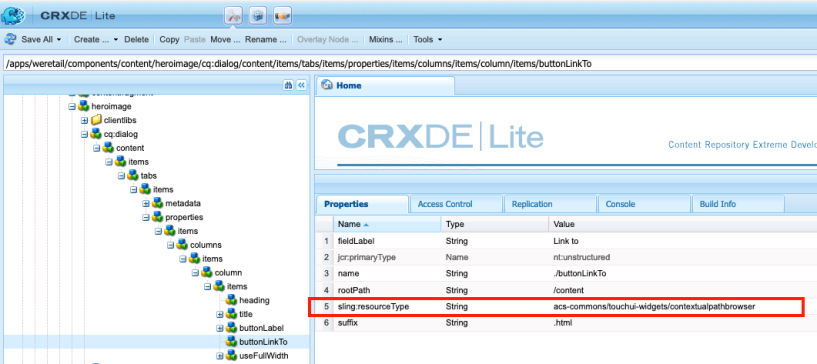Collapse the heroimage tree node

coord(72,106)
